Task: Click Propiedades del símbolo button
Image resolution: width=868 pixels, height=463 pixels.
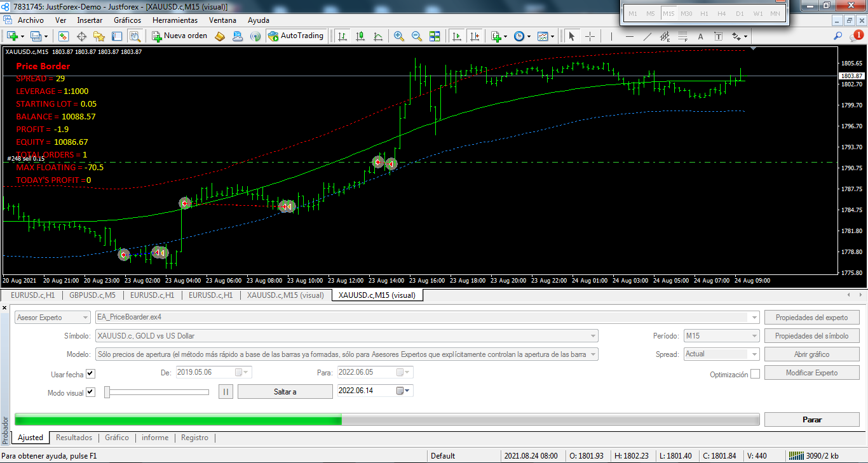Action: pyautogui.click(x=812, y=336)
